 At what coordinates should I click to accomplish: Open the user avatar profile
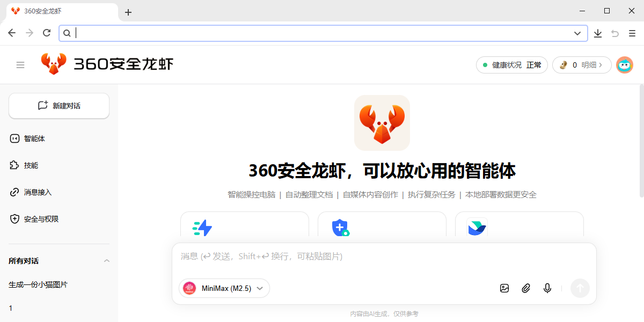[624, 65]
